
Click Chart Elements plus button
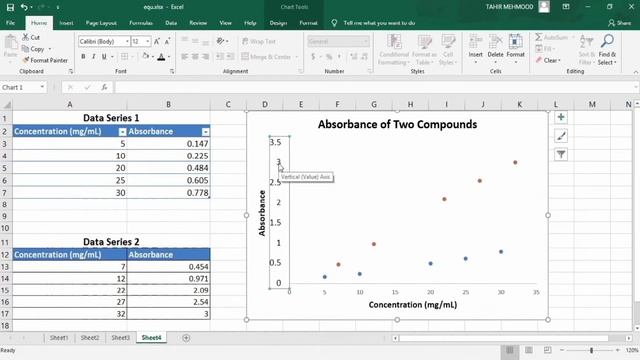coord(561,118)
